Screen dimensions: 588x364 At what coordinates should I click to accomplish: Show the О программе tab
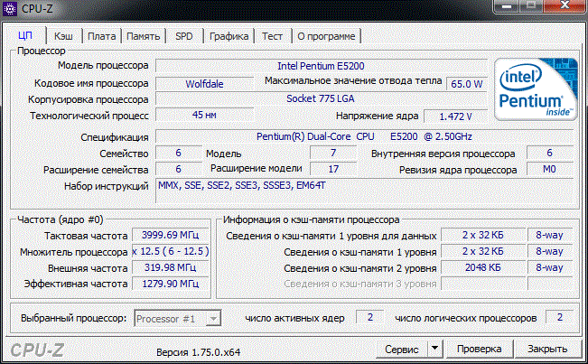coord(326,36)
